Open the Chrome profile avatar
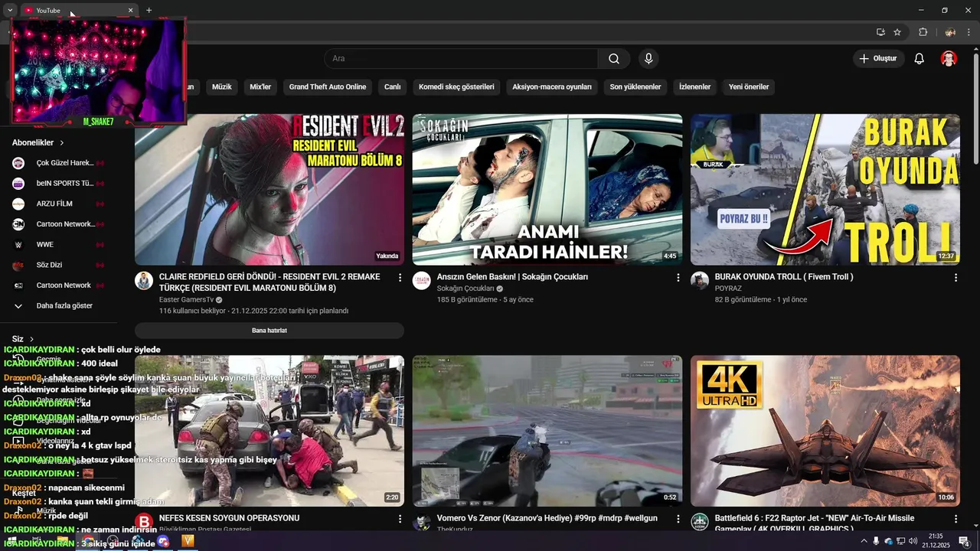 tap(950, 32)
